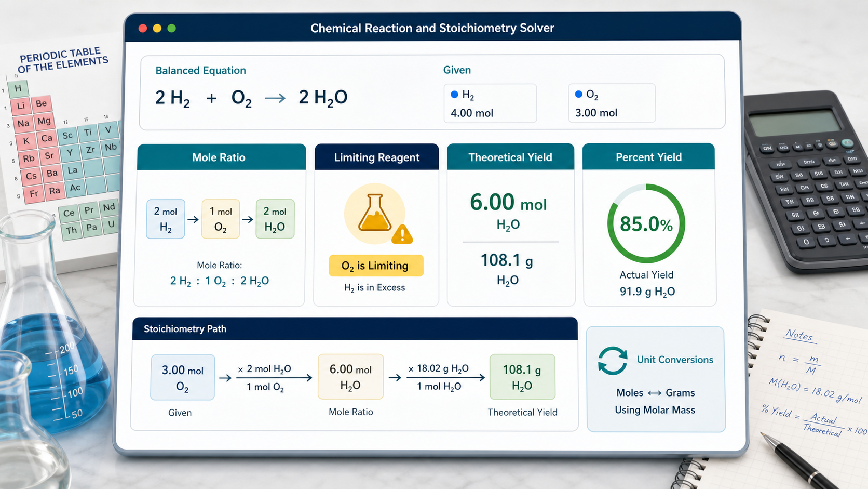Select the H₂ radio dot in Given
The image size is (868, 489).
(x=454, y=94)
